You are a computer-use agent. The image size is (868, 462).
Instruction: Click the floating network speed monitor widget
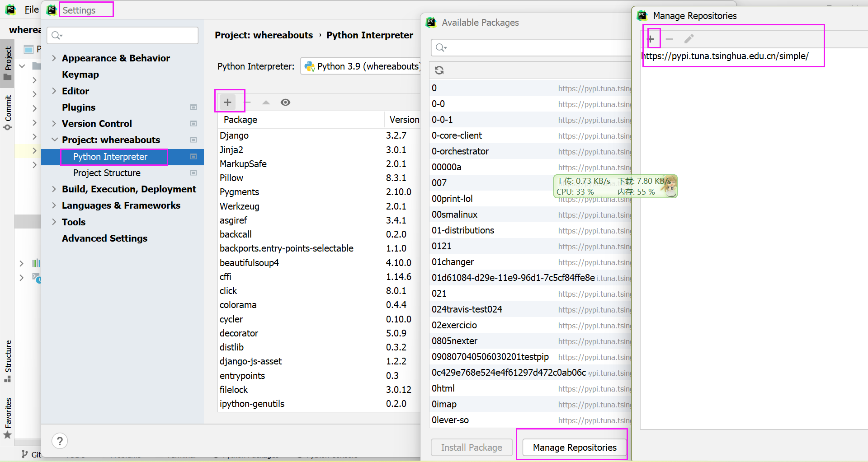point(615,187)
